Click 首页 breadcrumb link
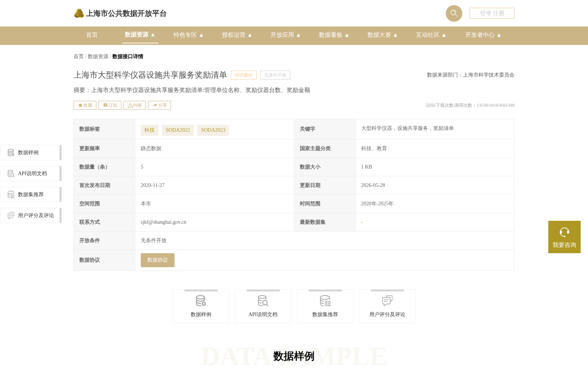588x368 pixels. click(79, 56)
